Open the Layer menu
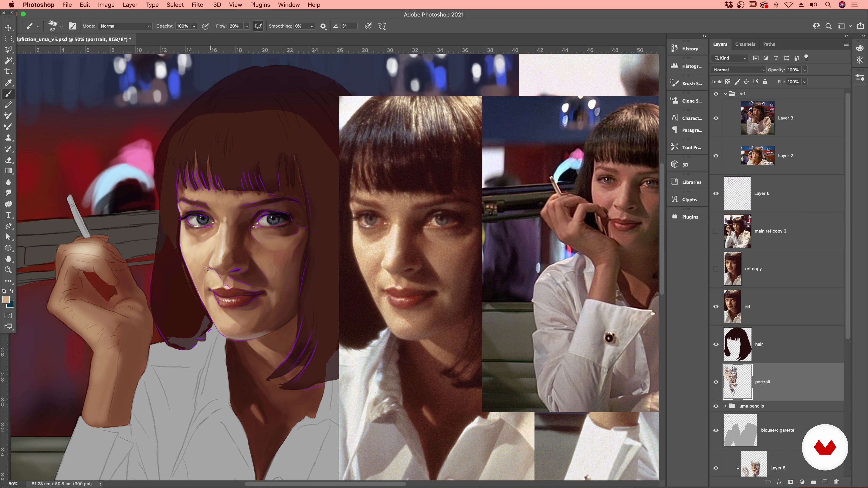The height and width of the screenshot is (488, 868). point(130,5)
